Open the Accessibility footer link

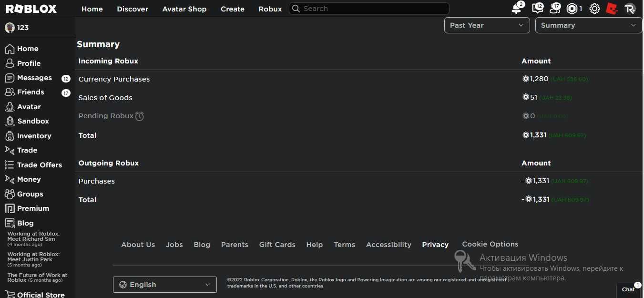point(388,245)
